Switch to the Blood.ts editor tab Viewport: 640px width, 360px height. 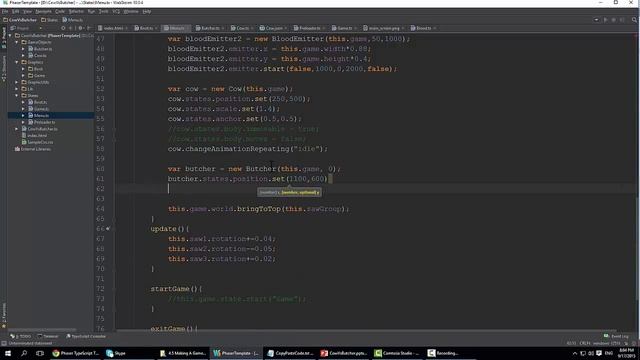(x=423, y=28)
